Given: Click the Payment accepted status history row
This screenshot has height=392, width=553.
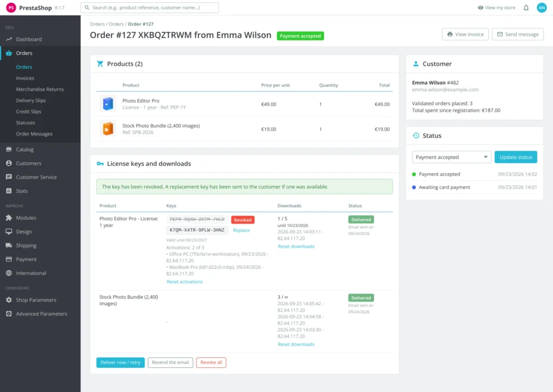Looking at the screenshot, I should [x=474, y=174].
